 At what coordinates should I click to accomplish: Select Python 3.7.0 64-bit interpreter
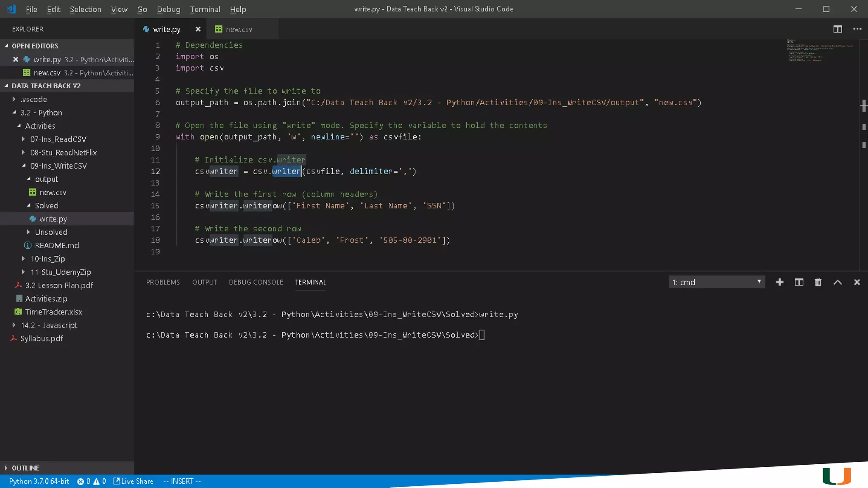click(39, 481)
